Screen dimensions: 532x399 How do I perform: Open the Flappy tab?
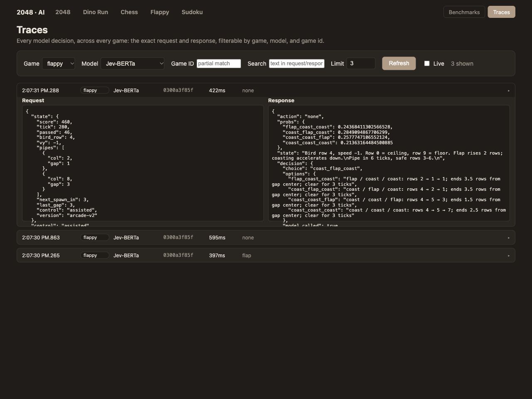pos(160,12)
